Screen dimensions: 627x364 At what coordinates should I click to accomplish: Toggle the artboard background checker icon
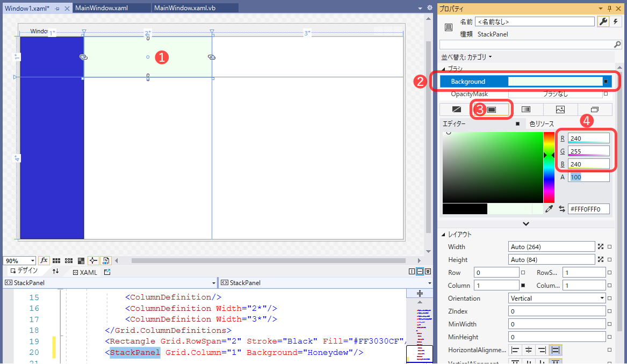[81, 260]
